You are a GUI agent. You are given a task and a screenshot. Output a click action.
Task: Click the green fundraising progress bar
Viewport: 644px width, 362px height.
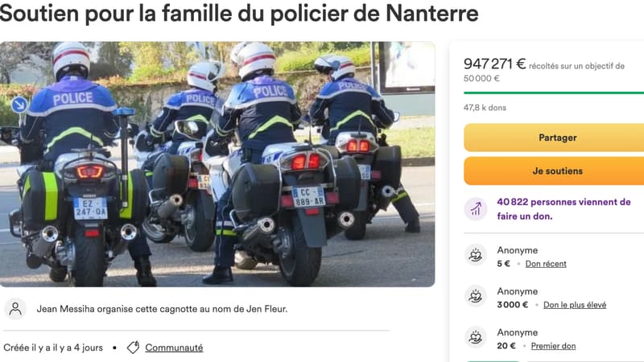click(554, 93)
